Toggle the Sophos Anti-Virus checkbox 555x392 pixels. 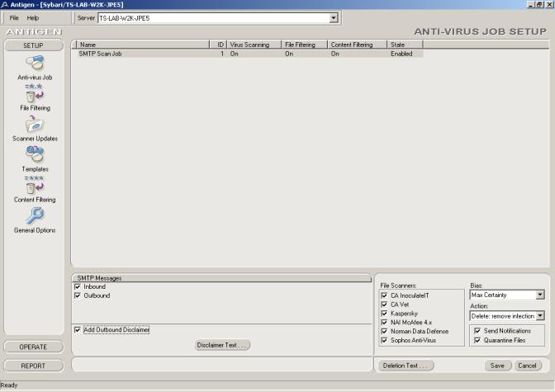[384, 340]
